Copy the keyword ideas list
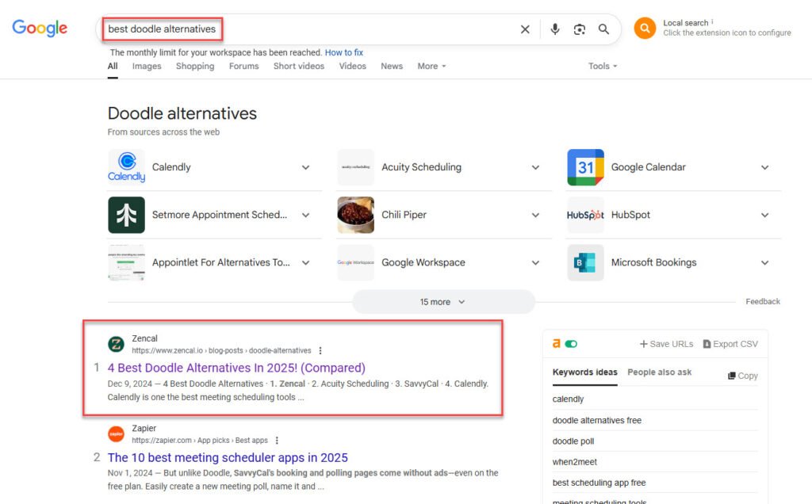 [x=742, y=376]
